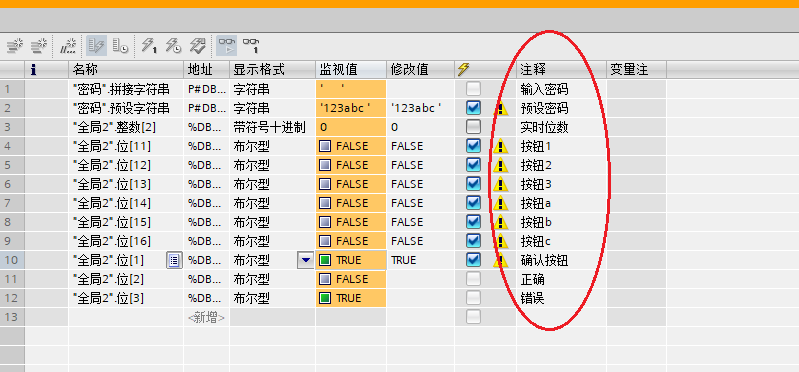Click the green TRUE indicator for 错误 row
The width and height of the screenshot is (799, 372).
click(x=325, y=298)
